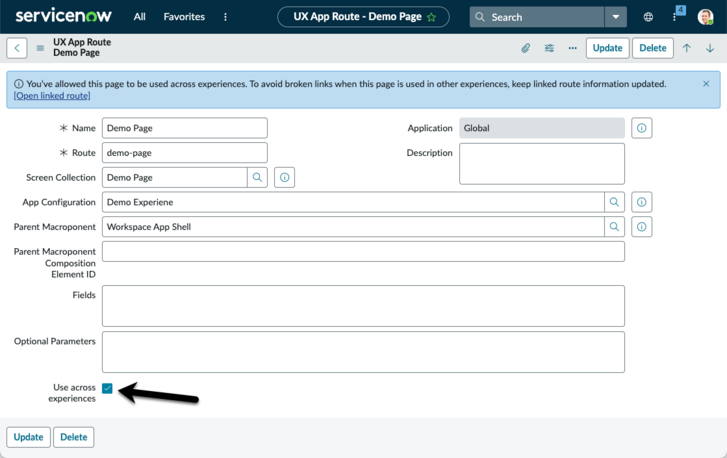Go to previous record with up arrow
Screen dimensions: 727x458
(x=687, y=48)
